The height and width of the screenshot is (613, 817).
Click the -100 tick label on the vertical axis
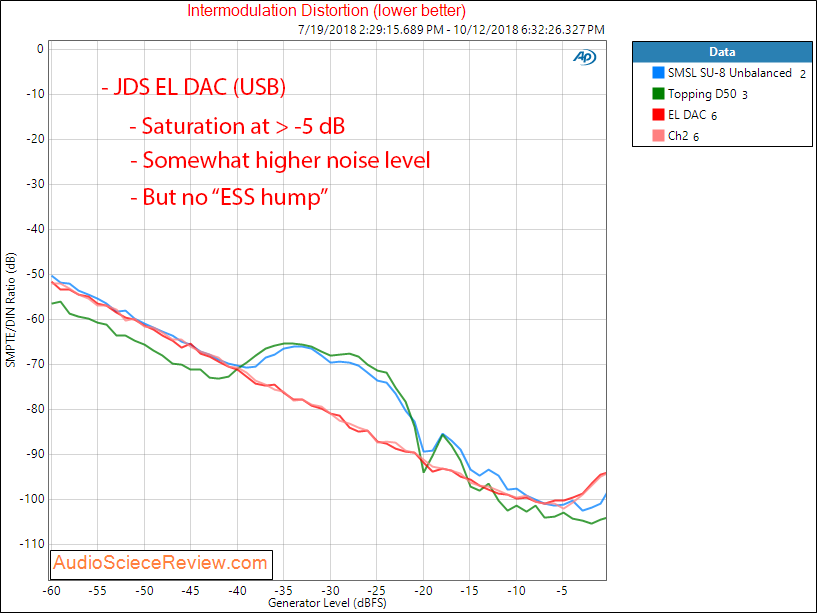[32, 499]
